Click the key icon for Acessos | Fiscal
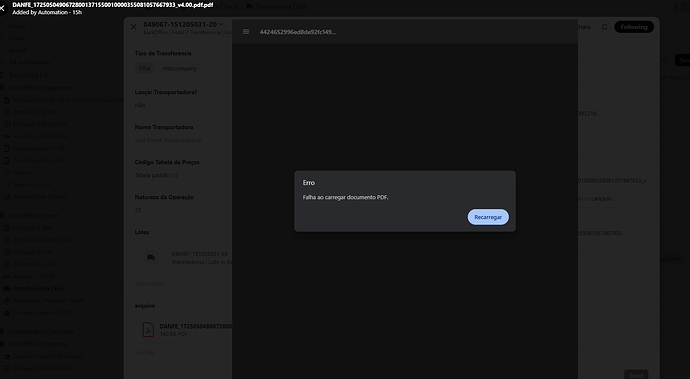Viewport: 690px width, 379px height. (7, 276)
